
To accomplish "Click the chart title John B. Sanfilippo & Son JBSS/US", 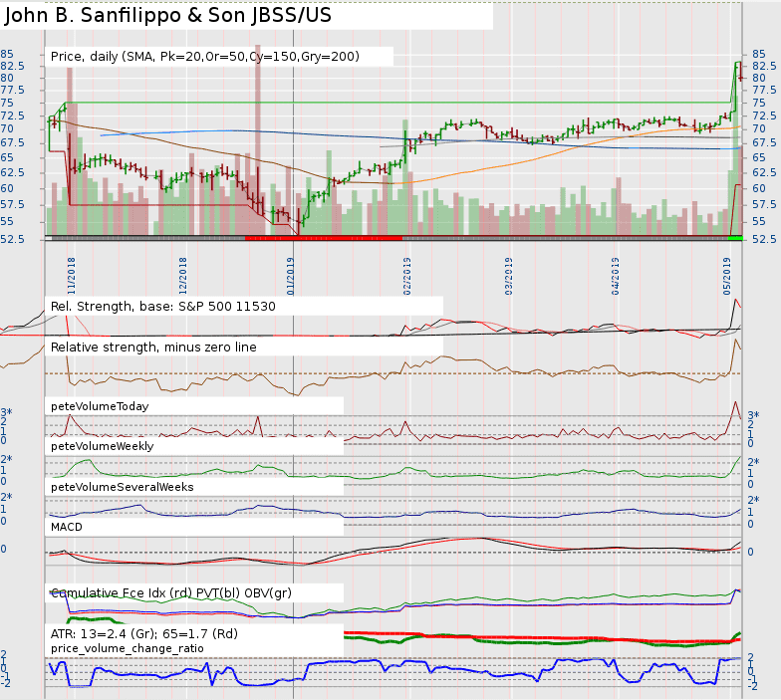I will click(167, 16).
